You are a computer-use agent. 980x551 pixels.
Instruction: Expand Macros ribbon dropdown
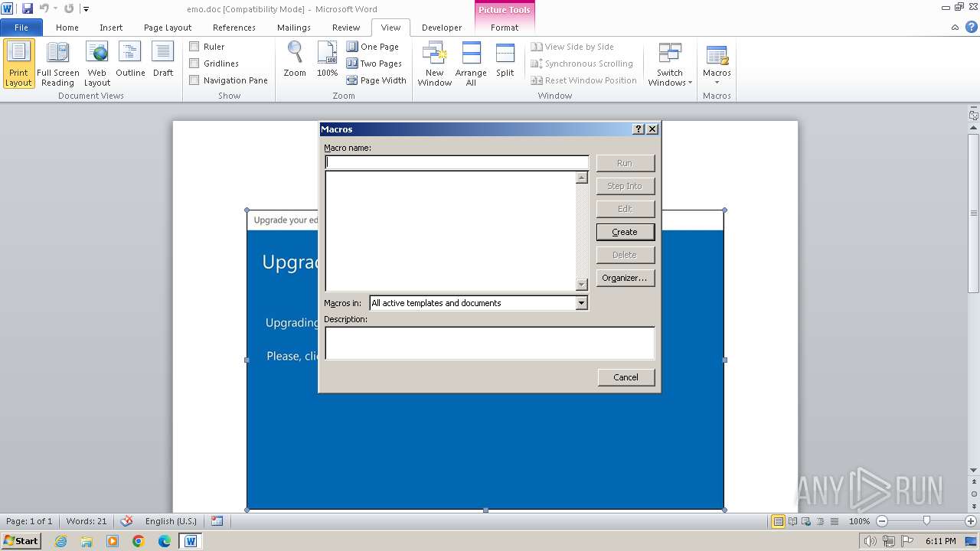tap(717, 64)
